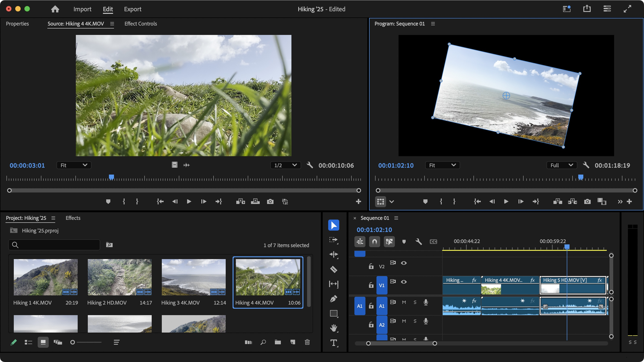Select the Hiking 2 HD.MOV clip thumbnail

point(119,277)
